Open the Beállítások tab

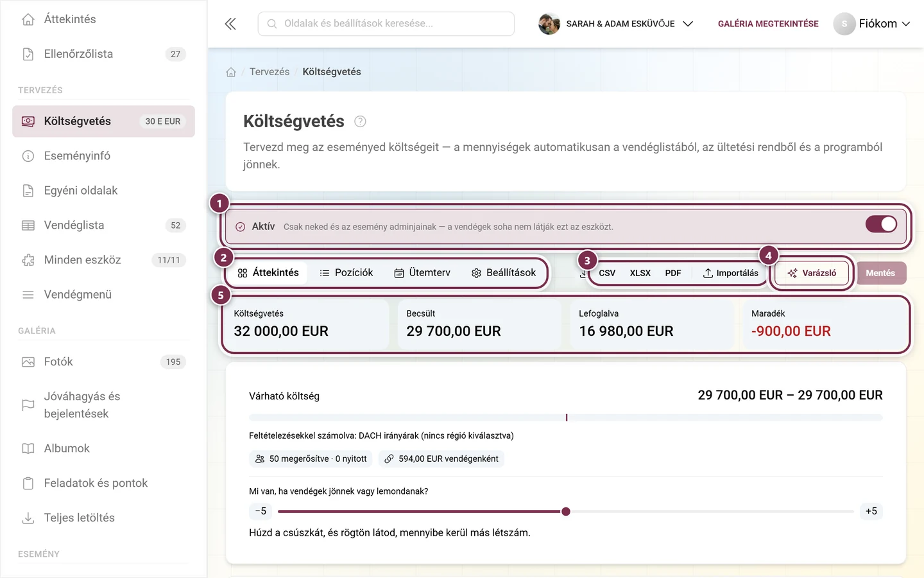[x=504, y=273]
